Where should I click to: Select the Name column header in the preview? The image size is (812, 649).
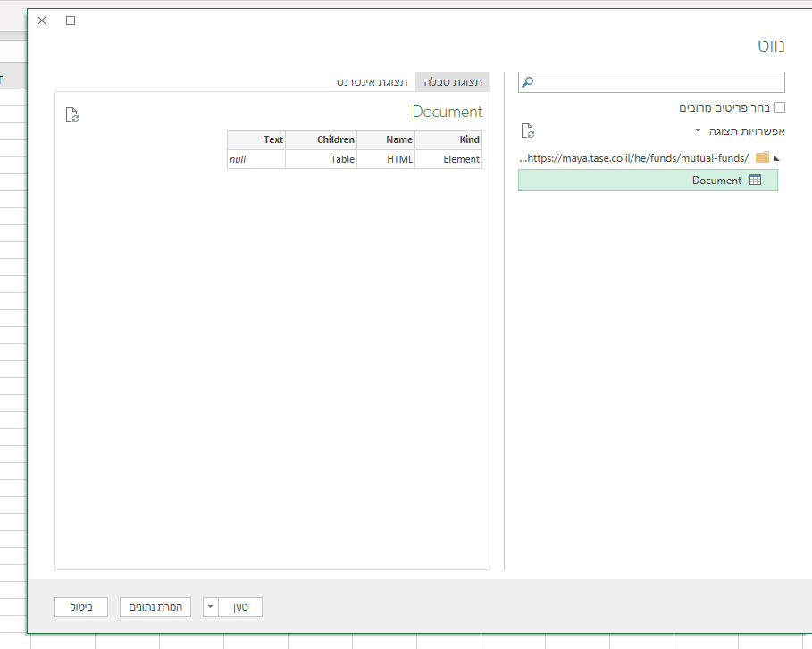pos(386,139)
